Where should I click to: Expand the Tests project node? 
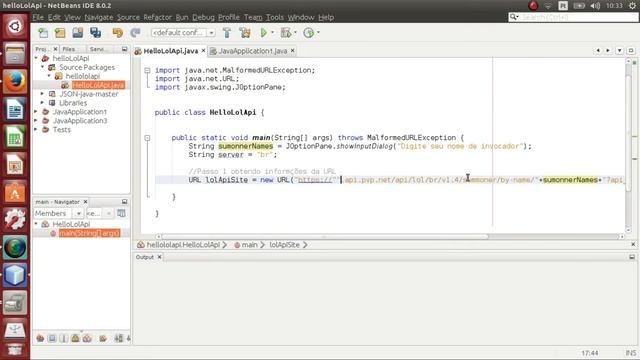[36, 130]
